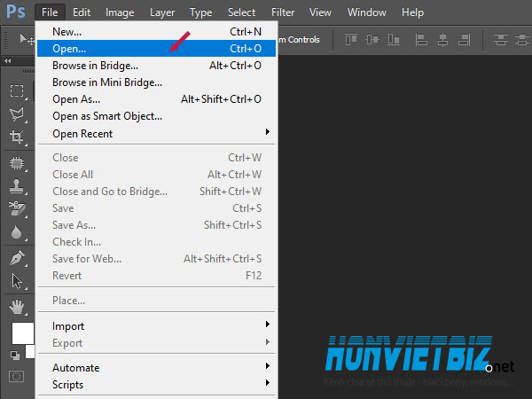Choose Browse in Bridge...
The height and width of the screenshot is (399, 532).
(x=156, y=66)
